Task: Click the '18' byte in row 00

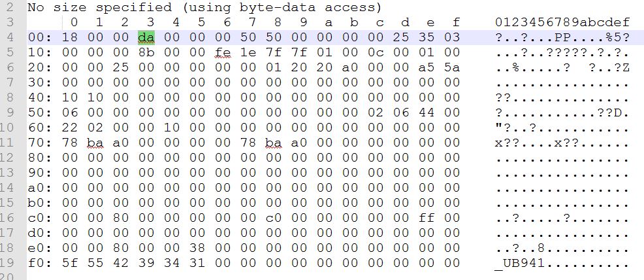Action: (70, 37)
